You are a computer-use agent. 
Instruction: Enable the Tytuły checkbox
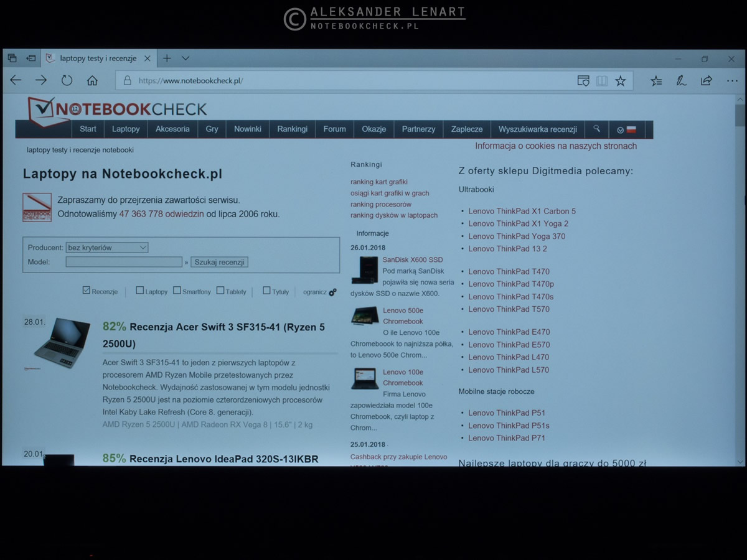click(x=266, y=290)
